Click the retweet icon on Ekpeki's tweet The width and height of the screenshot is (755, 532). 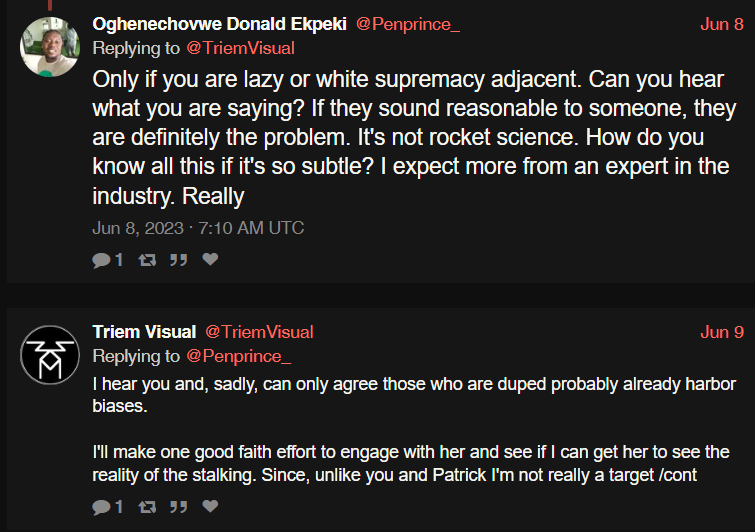[147, 260]
